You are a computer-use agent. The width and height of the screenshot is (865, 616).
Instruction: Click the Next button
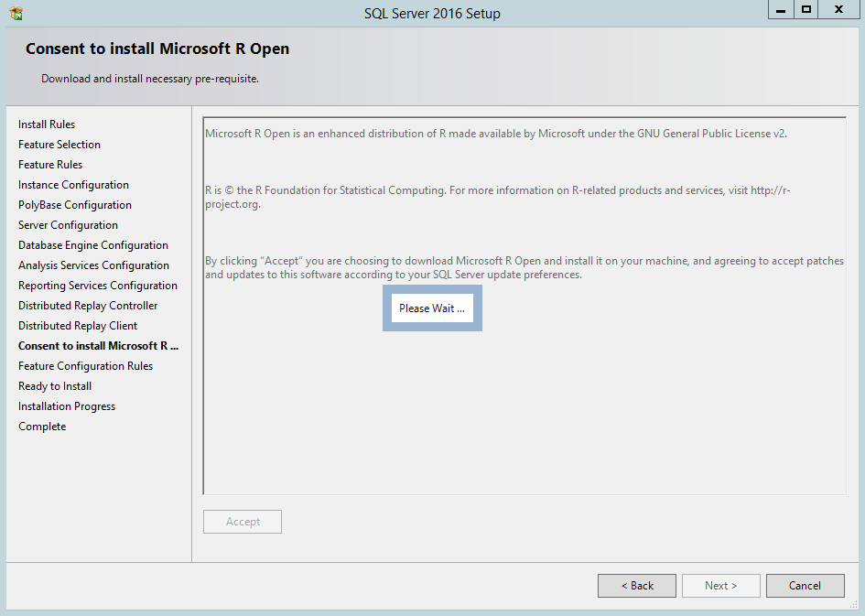pos(720,585)
